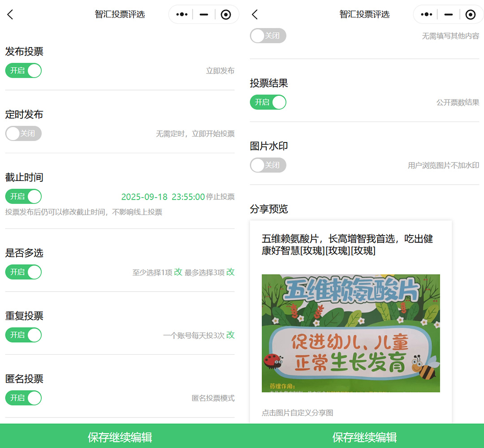Enable the 定时发布 toggle
Screen dimensions: 484x448
click(x=23, y=134)
